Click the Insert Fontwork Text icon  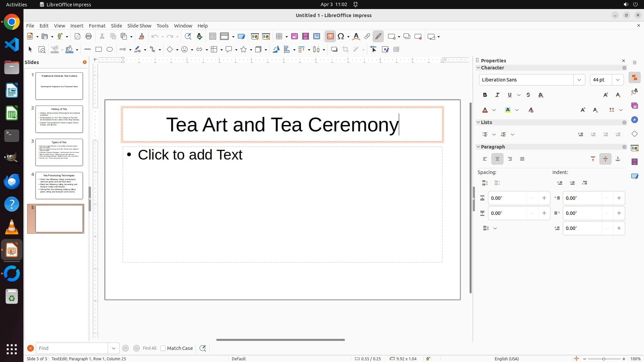(x=356, y=37)
